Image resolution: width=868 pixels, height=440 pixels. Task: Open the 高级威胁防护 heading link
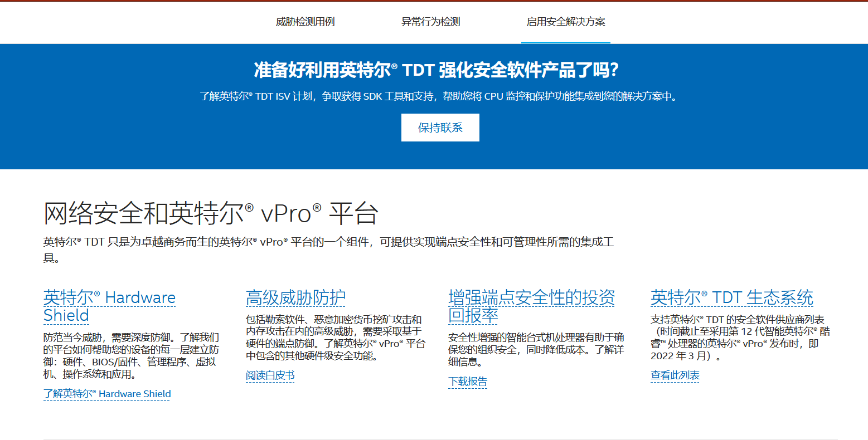point(296,297)
